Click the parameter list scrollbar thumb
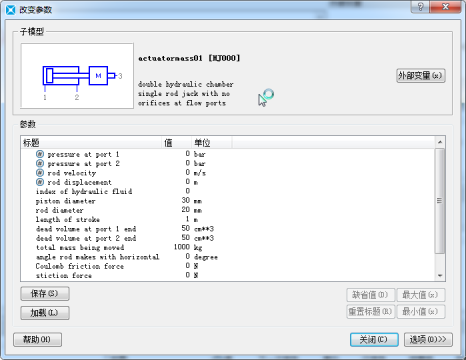Screen dimensions: 466x360 point(440,201)
